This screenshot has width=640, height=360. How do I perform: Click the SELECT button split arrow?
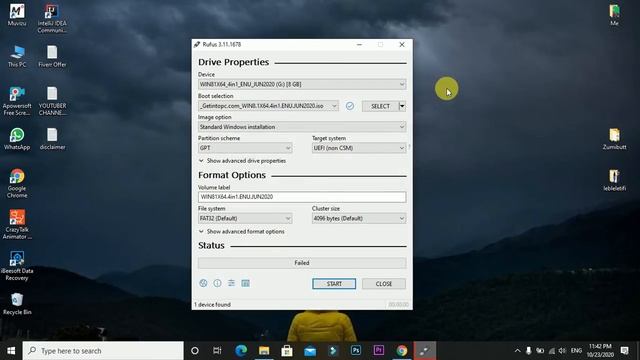coord(402,106)
